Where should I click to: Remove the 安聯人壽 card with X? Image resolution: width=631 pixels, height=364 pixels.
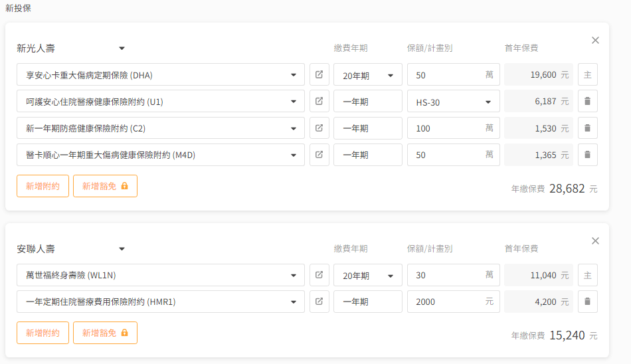[x=595, y=240]
